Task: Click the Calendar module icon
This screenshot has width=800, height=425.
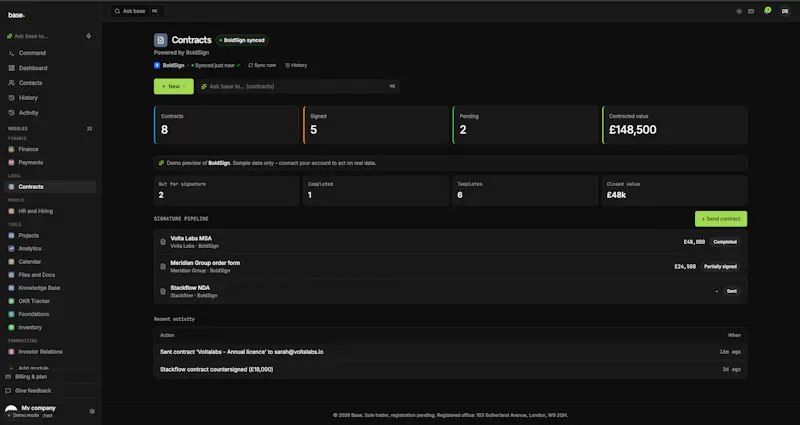Action: (11, 262)
